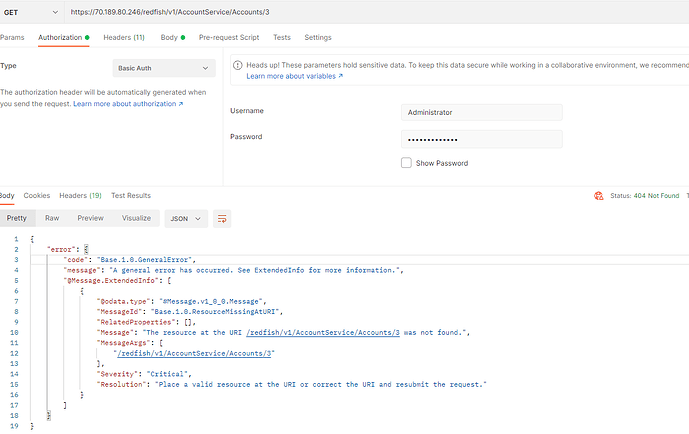The image size is (689, 434).
Task: Expand the Basic Auth type dropdown
Action: pyautogui.click(x=162, y=68)
